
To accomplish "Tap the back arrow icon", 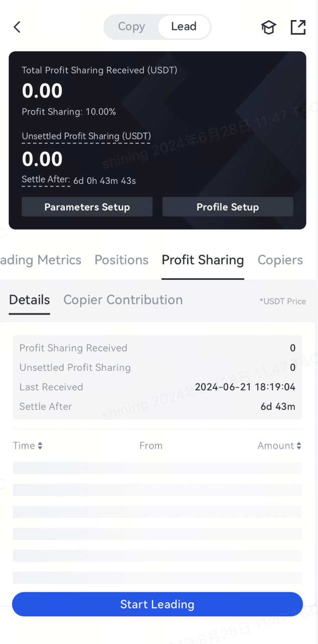I will 17,27.
